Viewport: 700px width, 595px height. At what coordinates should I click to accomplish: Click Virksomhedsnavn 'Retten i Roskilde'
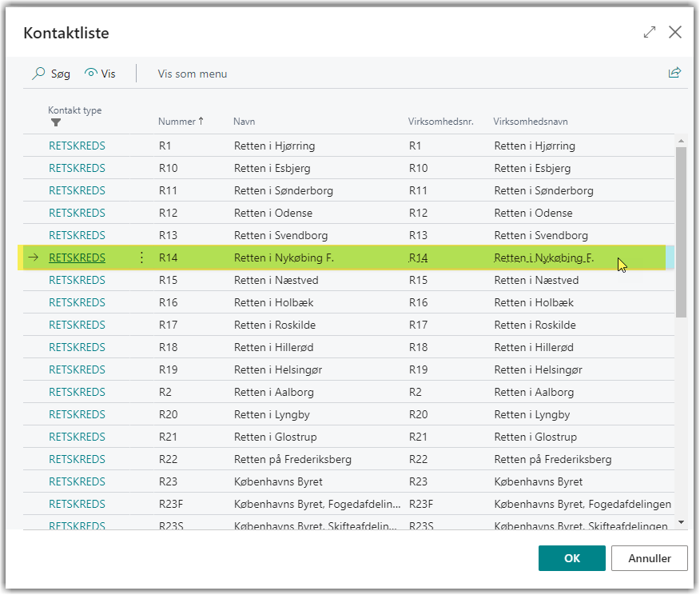[x=535, y=325]
